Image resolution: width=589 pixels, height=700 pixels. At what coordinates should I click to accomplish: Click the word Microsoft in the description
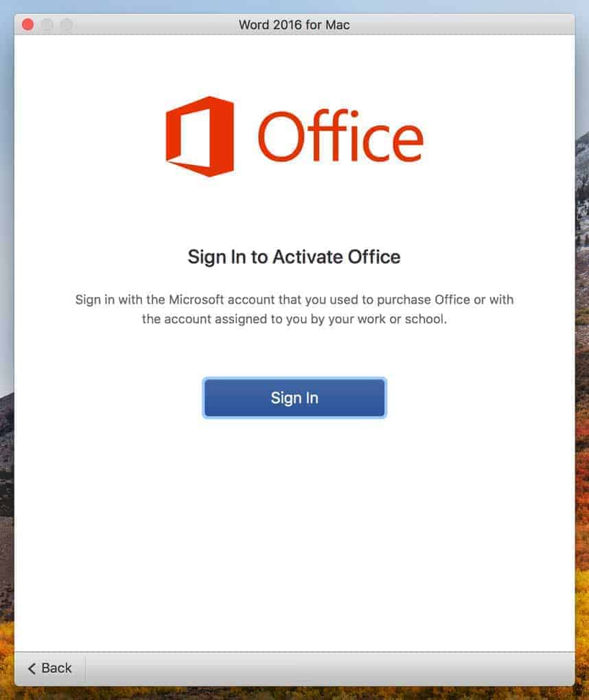click(196, 300)
